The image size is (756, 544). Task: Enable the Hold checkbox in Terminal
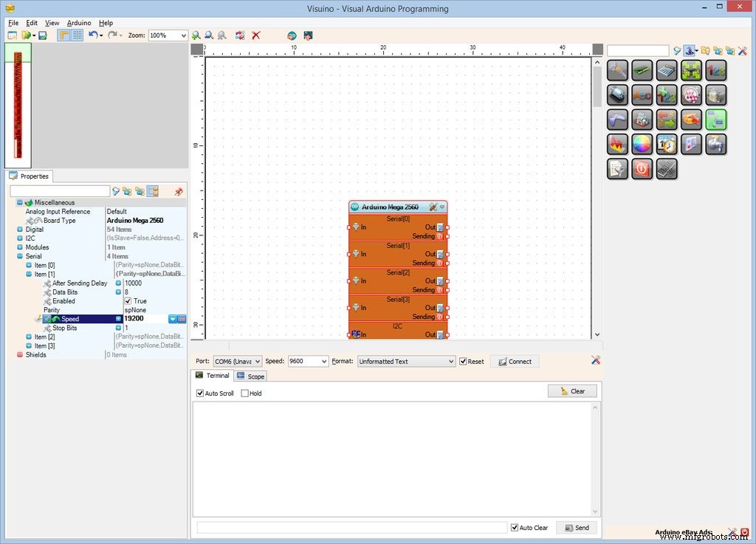point(245,393)
